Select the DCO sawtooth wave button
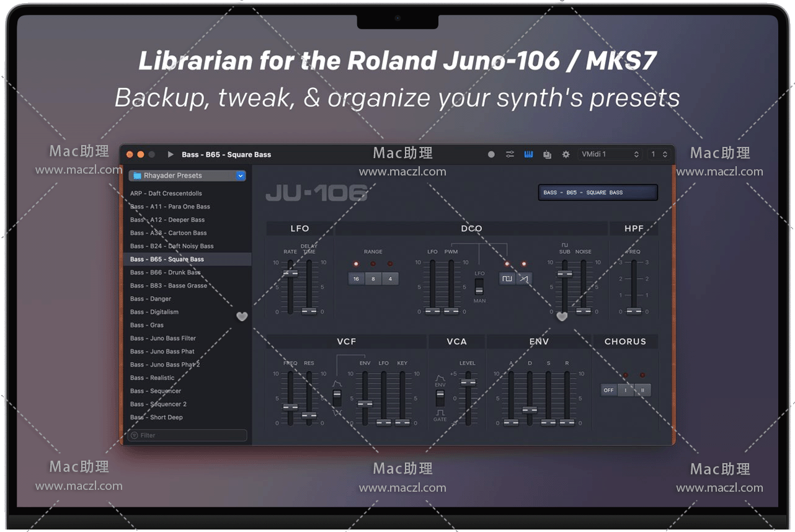Screen dimensions: 795x532 click(524, 279)
